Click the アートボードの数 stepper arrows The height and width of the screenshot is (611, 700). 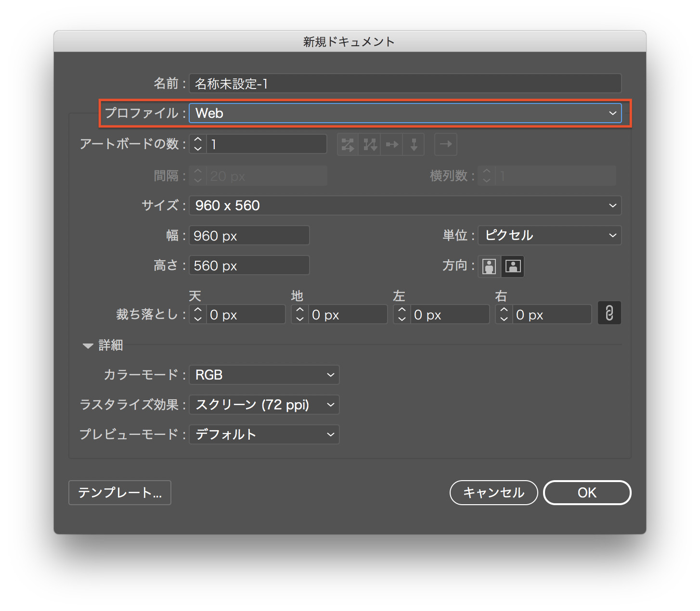pos(198,144)
